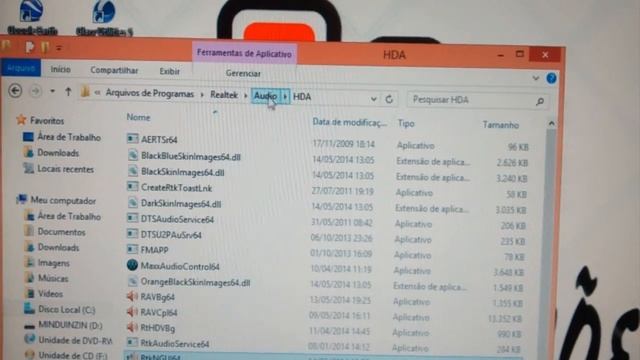Select the AERTSr64 file icon

[x=132, y=138]
